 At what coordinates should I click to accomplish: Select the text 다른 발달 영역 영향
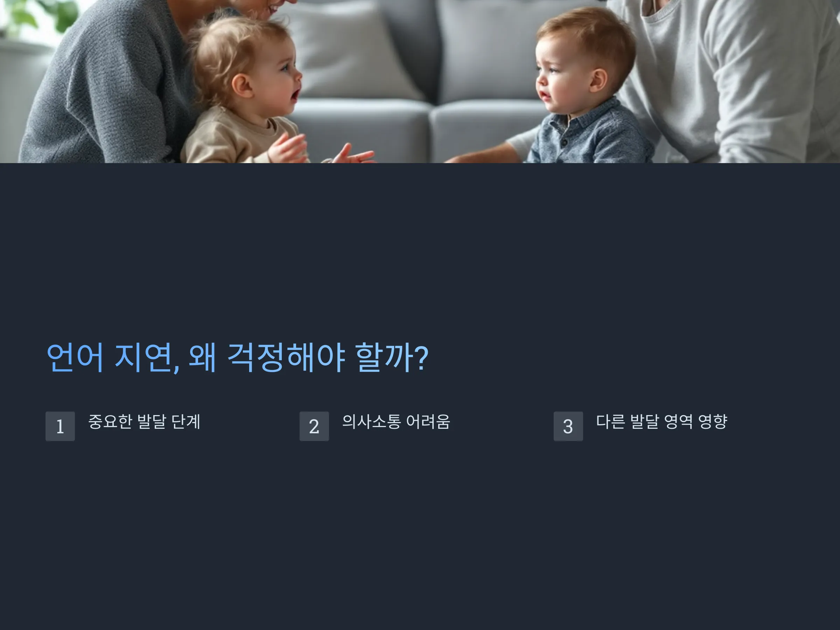tap(661, 421)
